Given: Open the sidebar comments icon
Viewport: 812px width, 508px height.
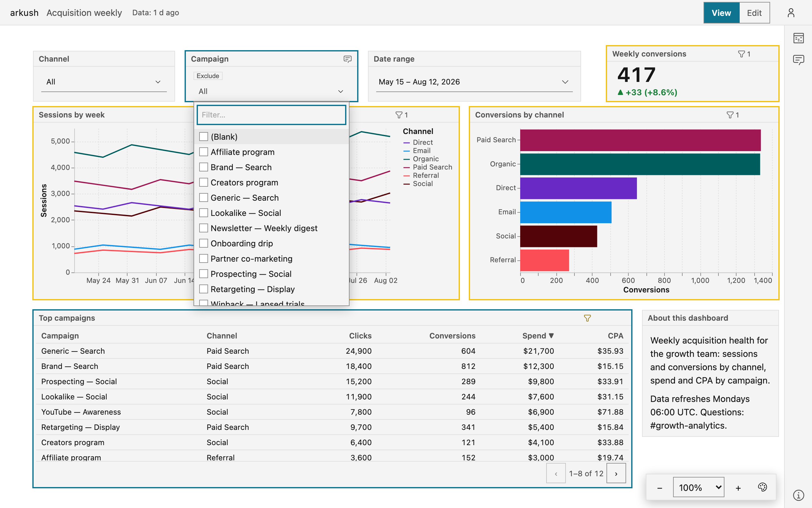Looking at the screenshot, I should coord(799,60).
